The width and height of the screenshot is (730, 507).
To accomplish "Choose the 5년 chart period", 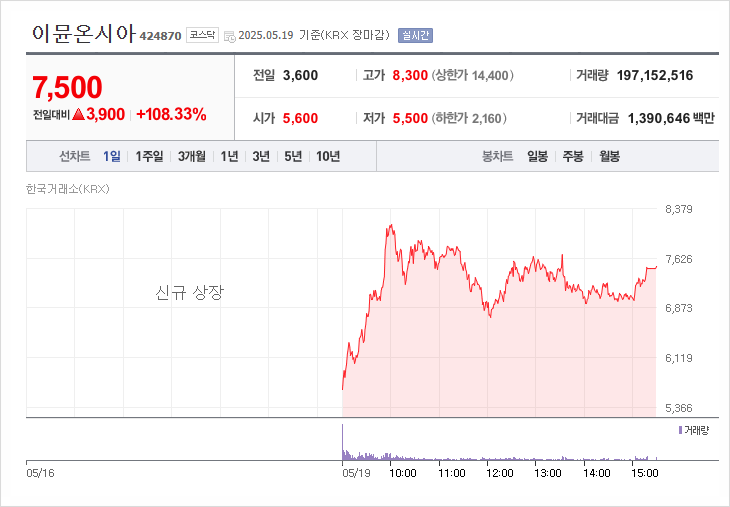I will pos(293,156).
